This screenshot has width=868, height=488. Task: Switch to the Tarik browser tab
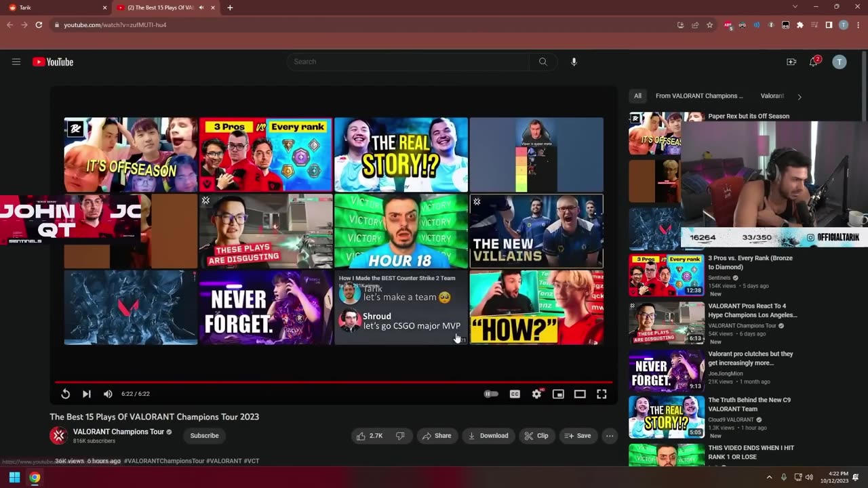pyautogui.click(x=58, y=7)
